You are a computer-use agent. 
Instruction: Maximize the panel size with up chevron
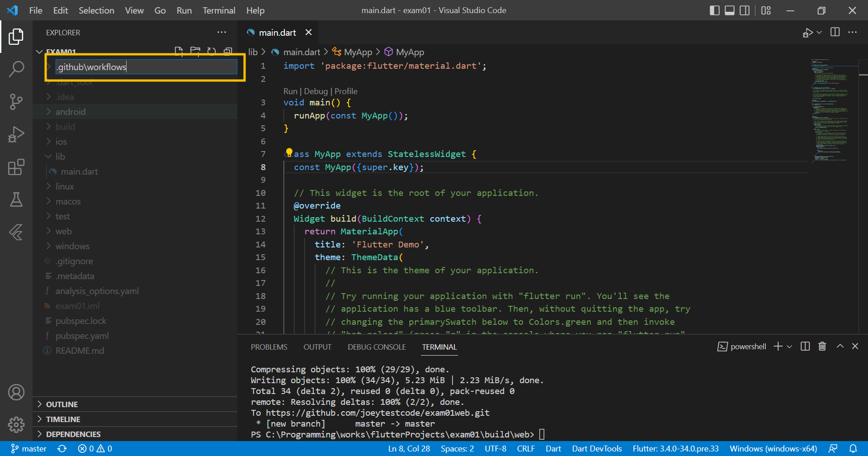[840, 346]
